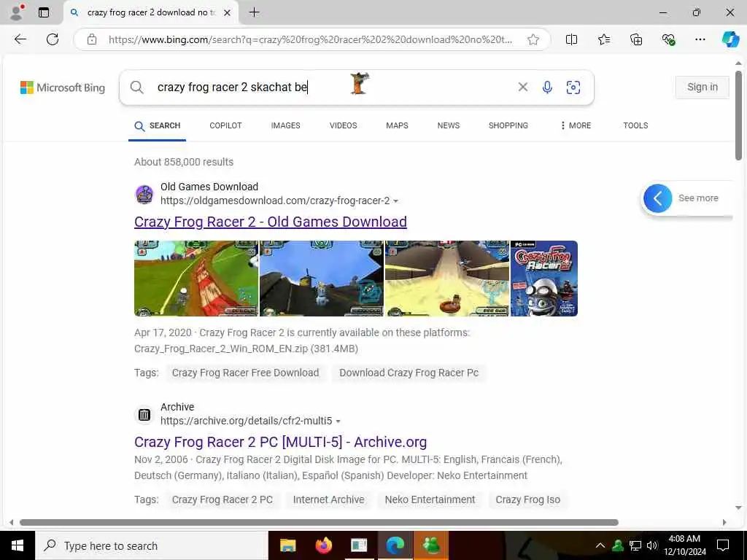The height and width of the screenshot is (560, 747).
Task: Click the taskbar Type here to search box
Action: pos(152,545)
